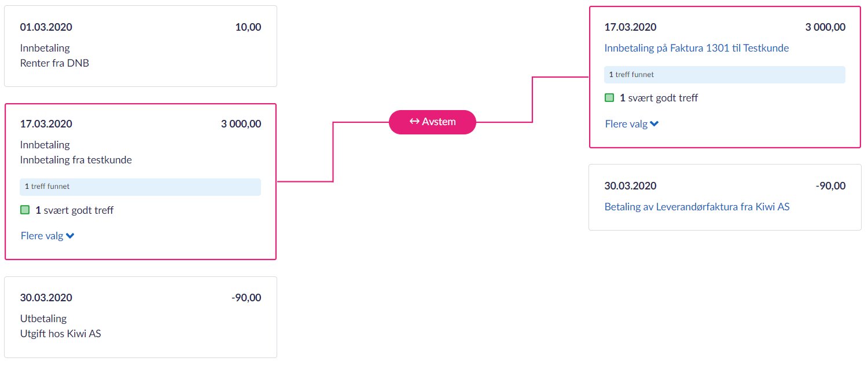Viewport: 868px width, 365px height.
Task: Click the chevron next to the right Flere valg
Action: point(655,124)
